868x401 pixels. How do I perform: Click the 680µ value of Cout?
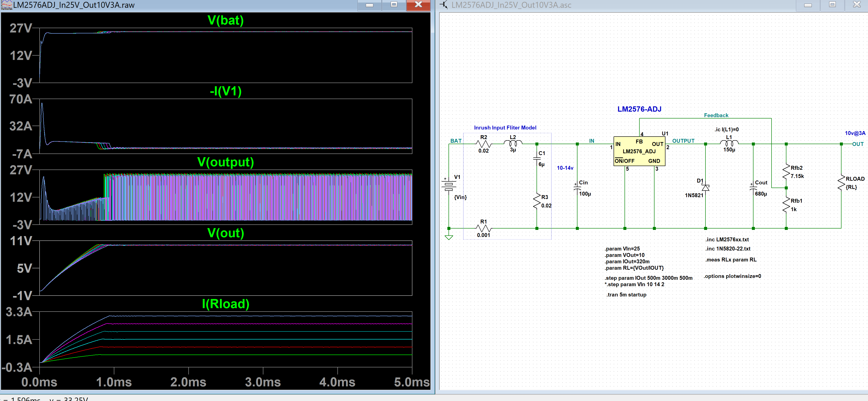761,194
